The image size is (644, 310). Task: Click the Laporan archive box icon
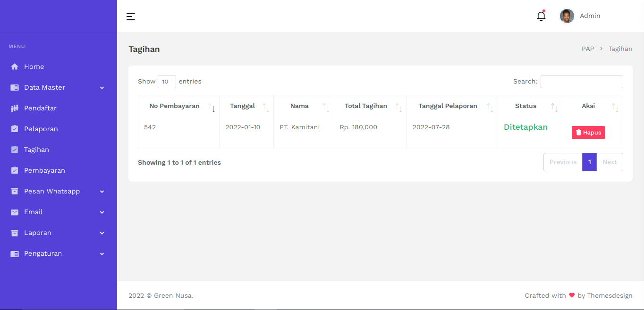pos(15,233)
